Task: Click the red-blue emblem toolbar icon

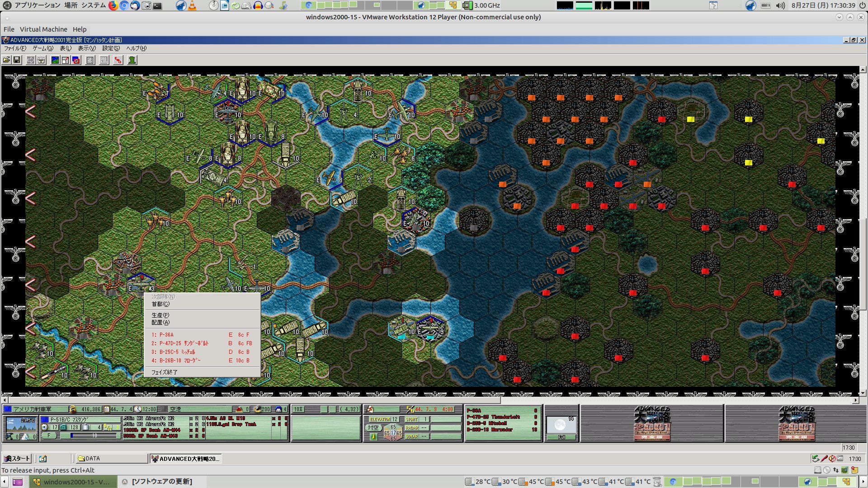Action: point(76,60)
